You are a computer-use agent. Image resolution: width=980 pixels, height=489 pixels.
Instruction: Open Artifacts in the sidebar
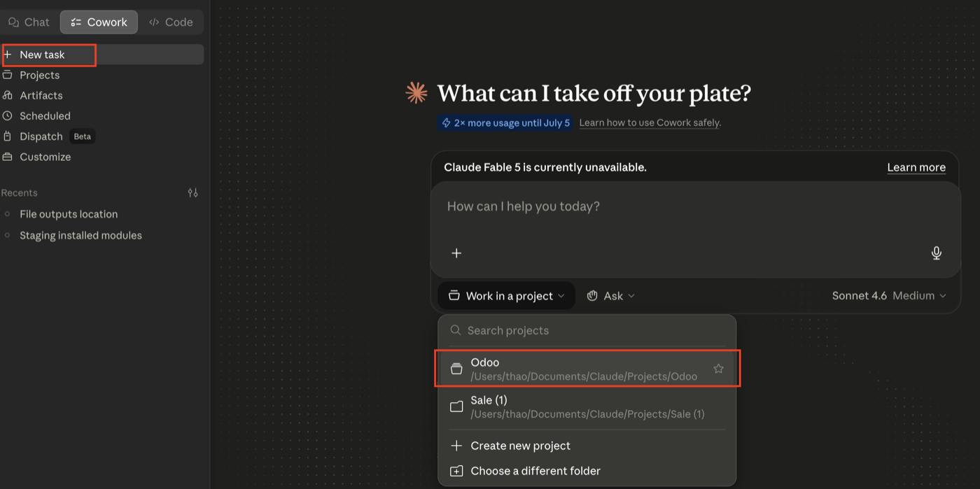pyautogui.click(x=102, y=95)
